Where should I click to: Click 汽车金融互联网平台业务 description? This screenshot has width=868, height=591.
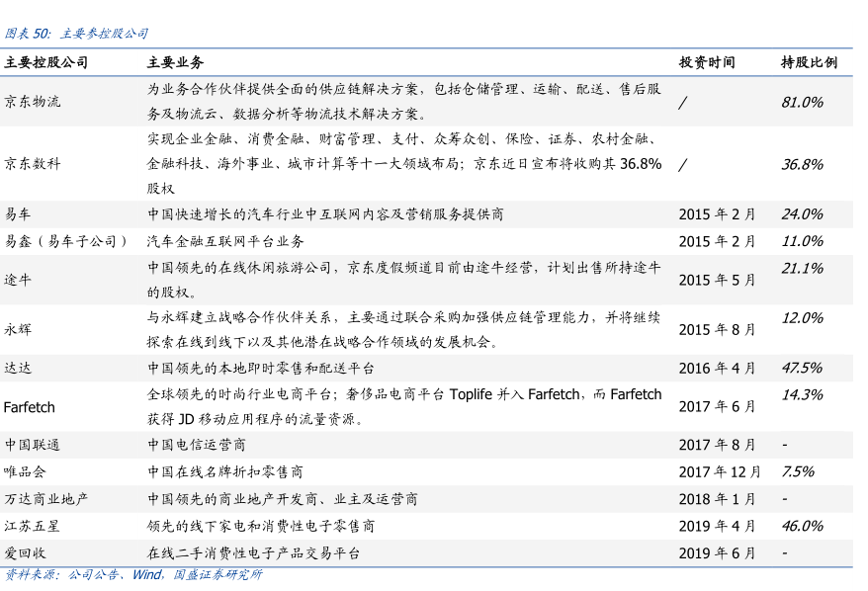click(225, 241)
